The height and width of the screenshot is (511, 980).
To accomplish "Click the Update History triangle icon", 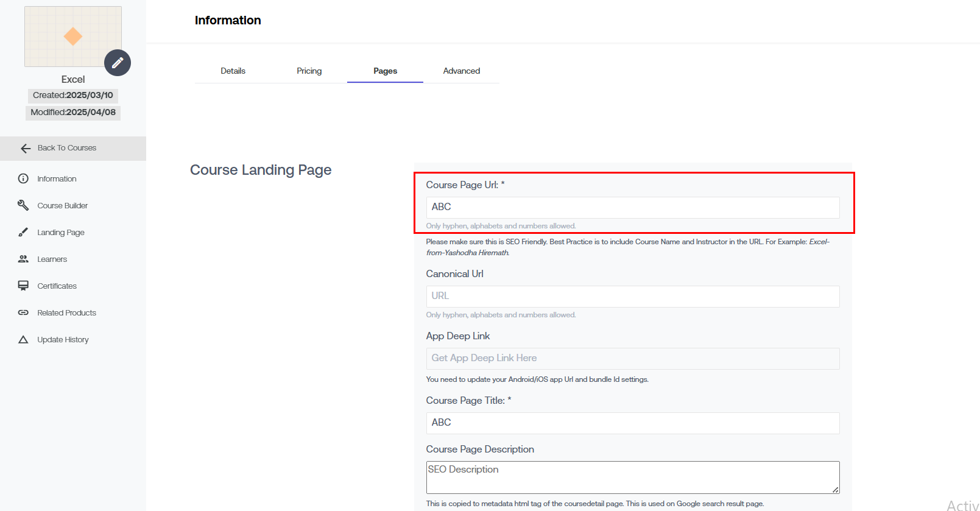I will pyautogui.click(x=23, y=339).
